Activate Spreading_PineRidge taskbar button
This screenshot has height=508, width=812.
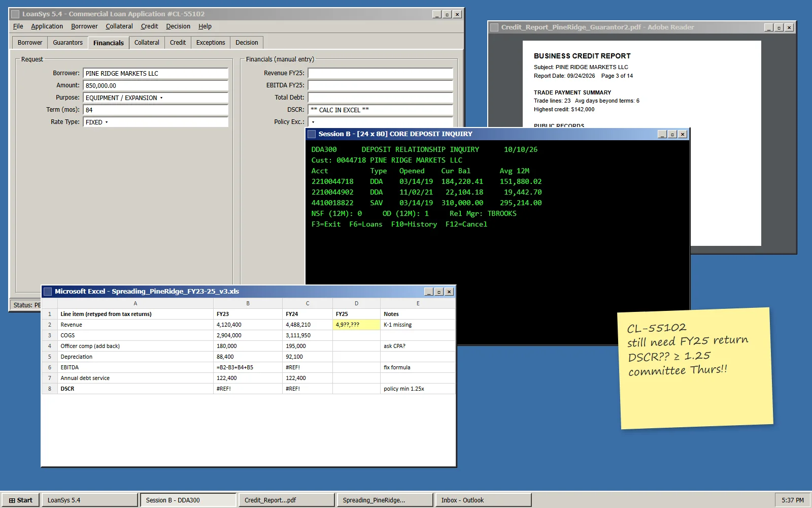pyautogui.click(x=385, y=500)
